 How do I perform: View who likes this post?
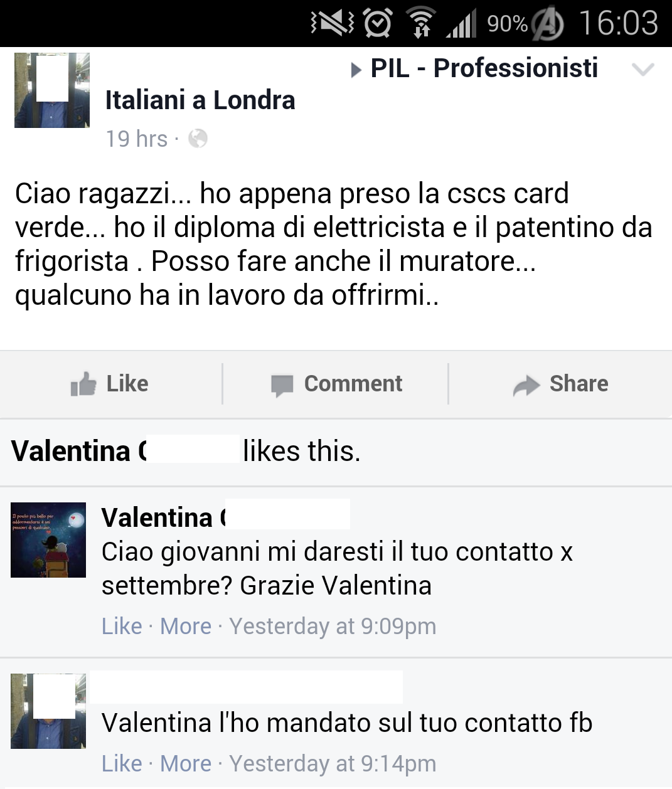tap(186, 451)
